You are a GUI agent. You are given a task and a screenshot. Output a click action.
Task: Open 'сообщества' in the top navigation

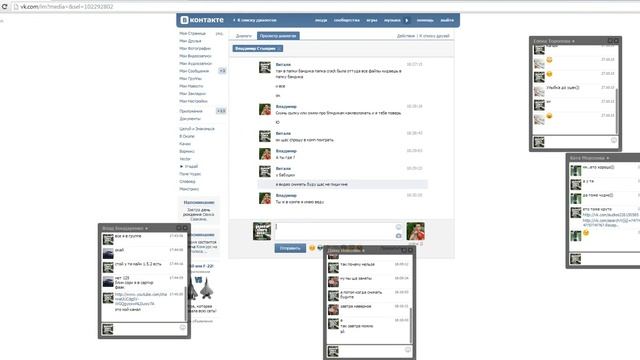point(347,20)
